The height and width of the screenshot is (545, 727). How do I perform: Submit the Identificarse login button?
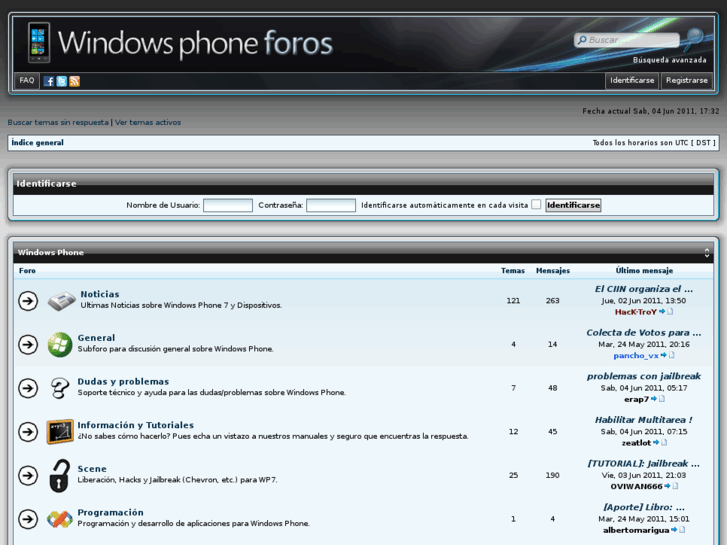573,205
